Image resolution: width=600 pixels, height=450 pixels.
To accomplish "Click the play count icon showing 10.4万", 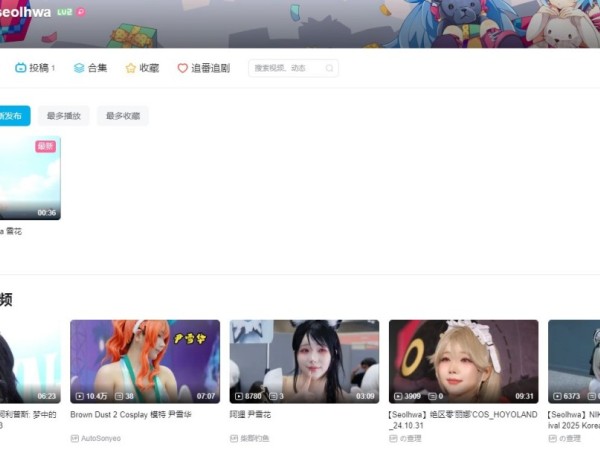I will point(80,396).
